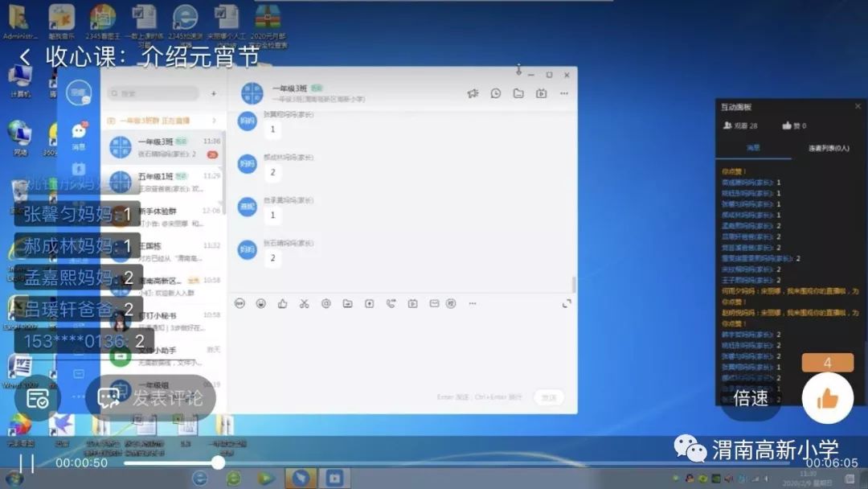This screenshot has height=489, width=868.
Task: Click the profile avatar atop DingTalk sidebar
Action: pos(79,92)
